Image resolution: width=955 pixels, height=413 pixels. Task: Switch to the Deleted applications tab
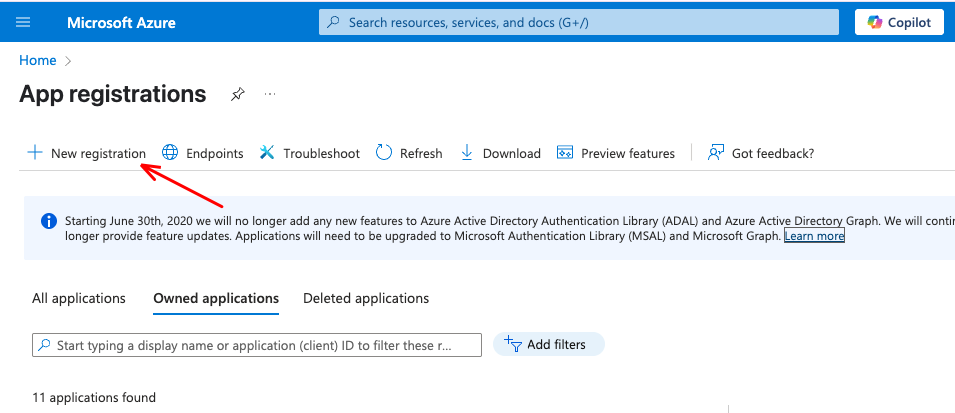coord(366,298)
